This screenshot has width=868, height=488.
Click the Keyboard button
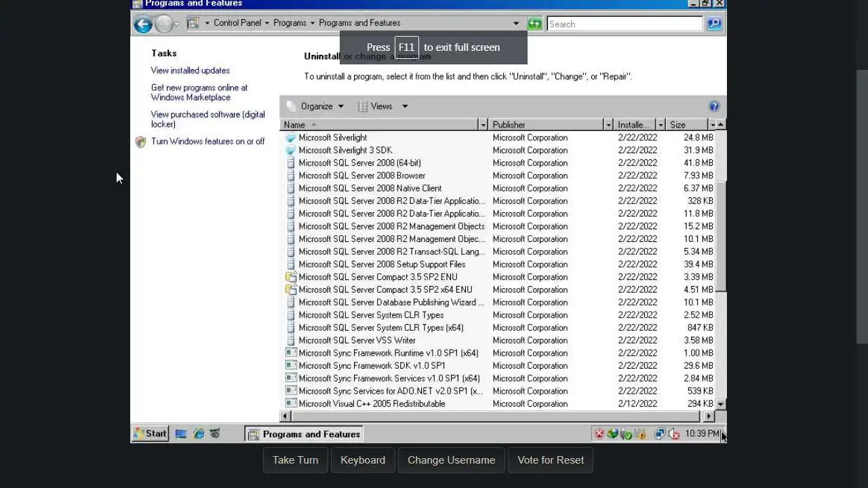pos(363,460)
